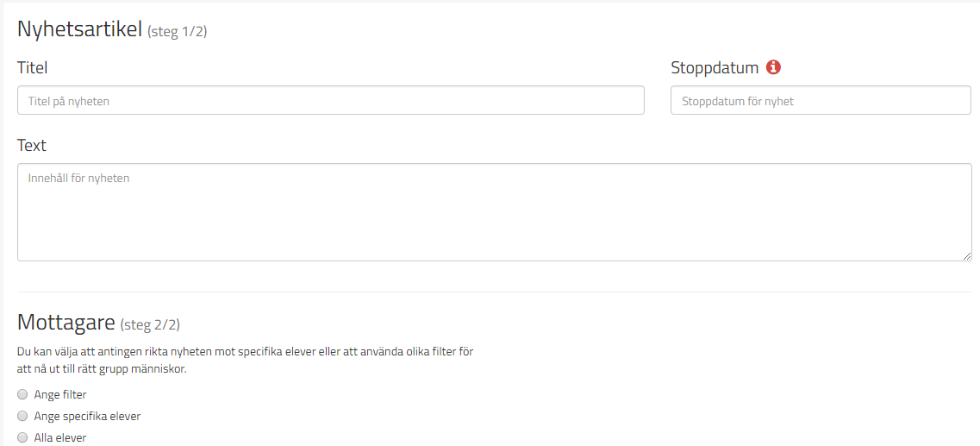Click the "(steg 1/2)" step indicator

[x=178, y=32]
